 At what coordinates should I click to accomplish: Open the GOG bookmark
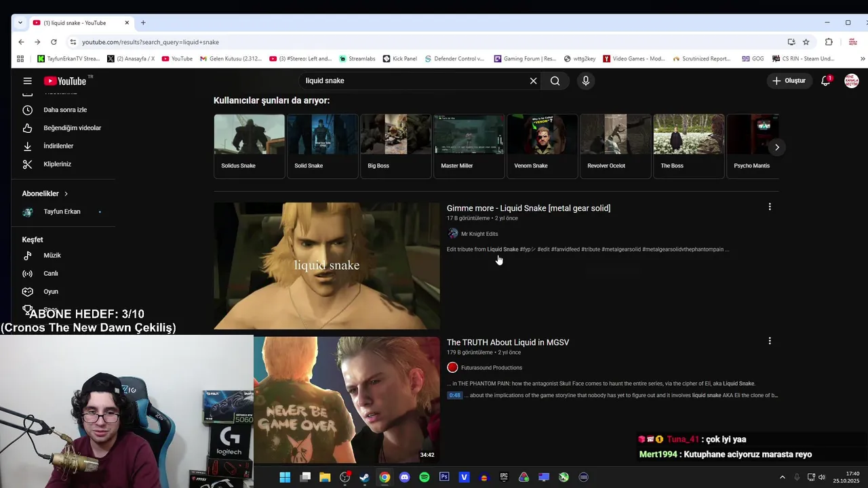click(x=753, y=59)
